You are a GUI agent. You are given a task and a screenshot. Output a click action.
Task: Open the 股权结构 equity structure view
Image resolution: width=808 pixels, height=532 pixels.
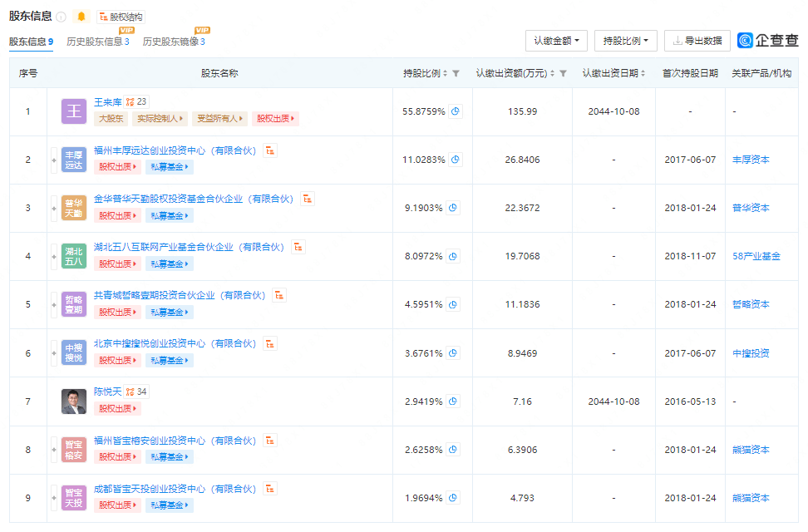(x=121, y=17)
